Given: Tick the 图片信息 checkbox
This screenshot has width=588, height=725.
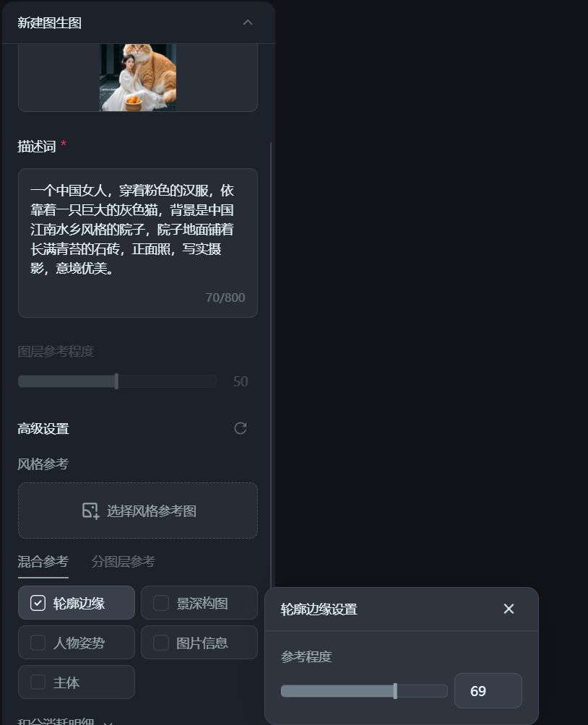Looking at the screenshot, I should click(161, 643).
